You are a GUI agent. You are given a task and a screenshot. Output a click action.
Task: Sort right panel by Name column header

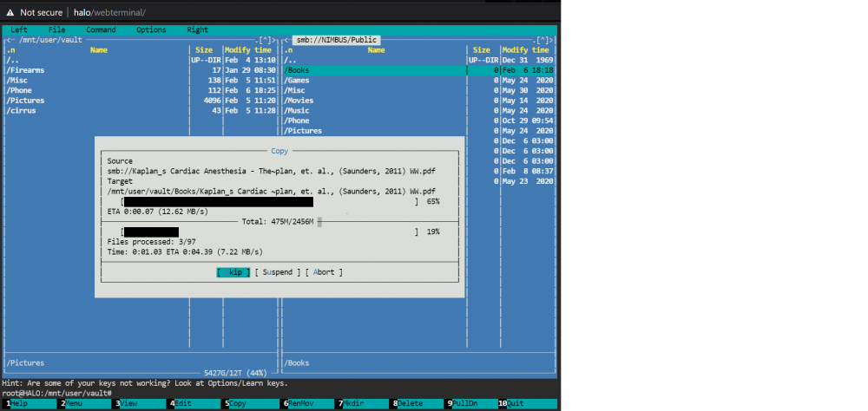[x=376, y=49]
